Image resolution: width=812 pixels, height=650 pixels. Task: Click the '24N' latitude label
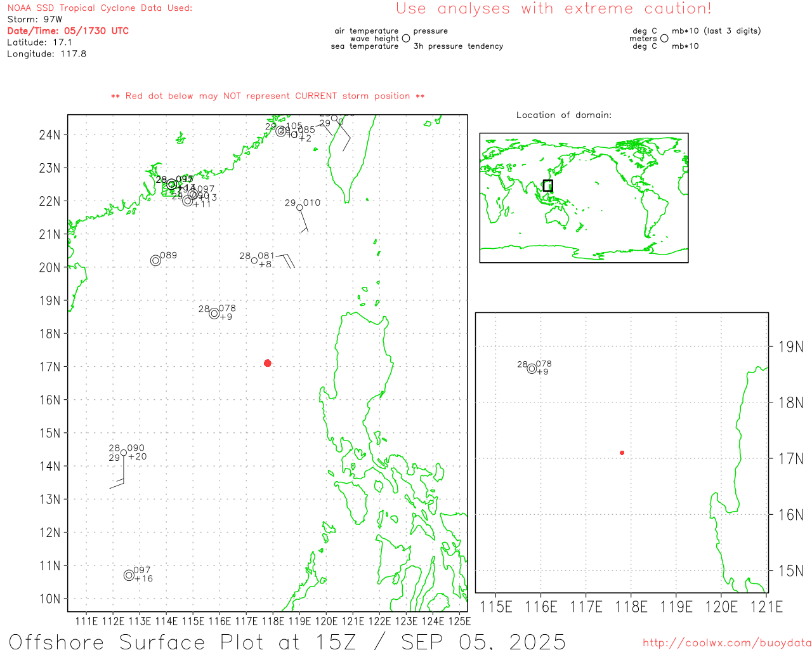[x=50, y=135]
